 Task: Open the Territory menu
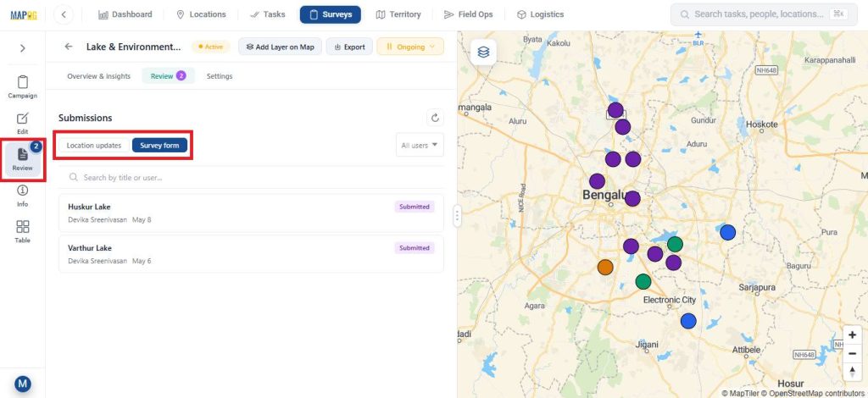[398, 14]
